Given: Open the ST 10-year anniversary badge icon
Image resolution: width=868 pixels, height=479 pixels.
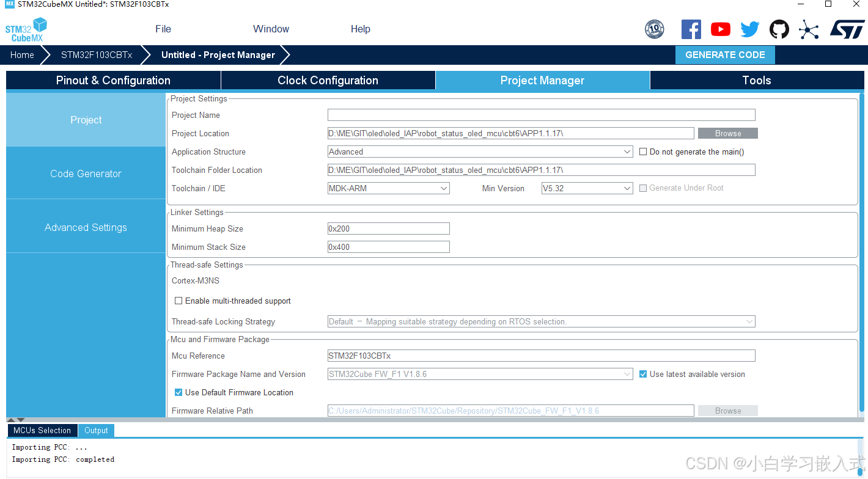Looking at the screenshot, I should 655,29.
